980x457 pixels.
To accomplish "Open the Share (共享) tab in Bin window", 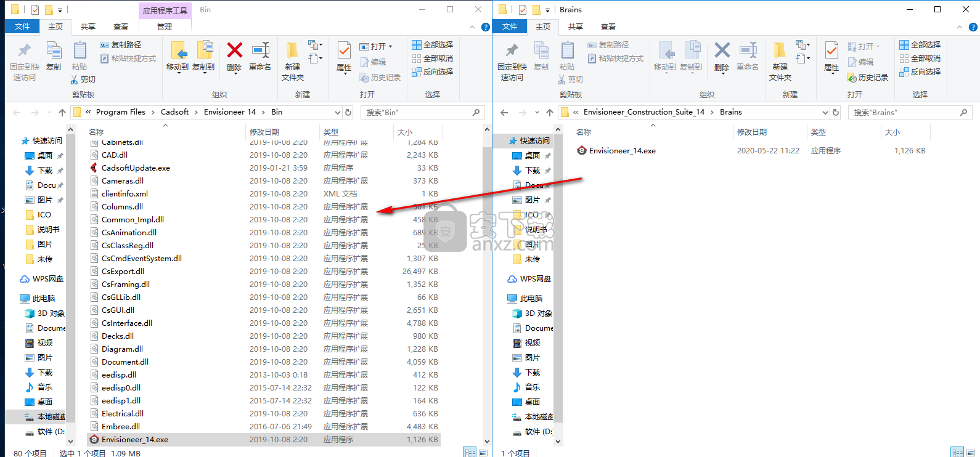I will [88, 26].
